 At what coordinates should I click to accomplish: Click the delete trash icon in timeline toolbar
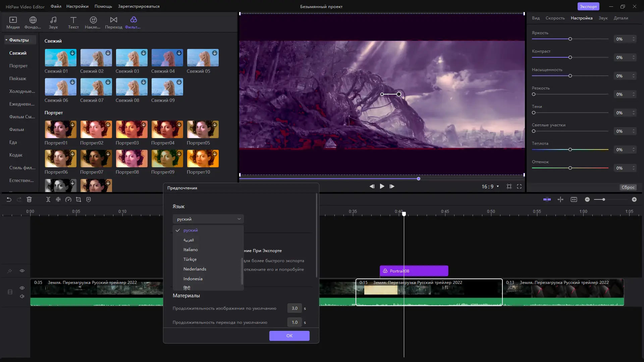pos(29,199)
